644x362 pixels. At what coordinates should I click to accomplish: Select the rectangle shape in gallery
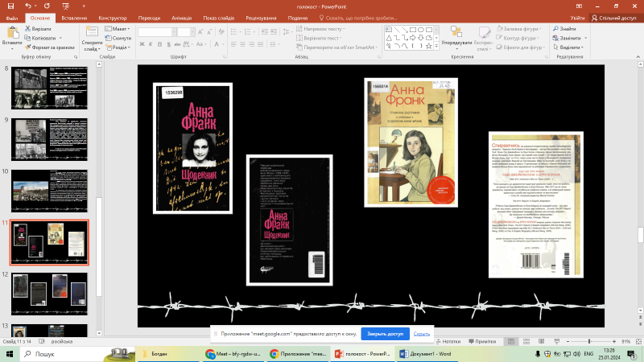413,30
